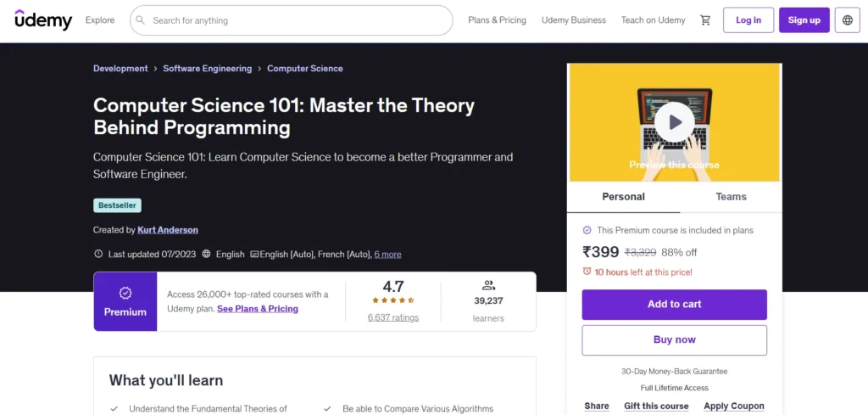Follow the See Plans & Pricing link
The height and width of the screenshot is (415, 868).
coord(258,309)
